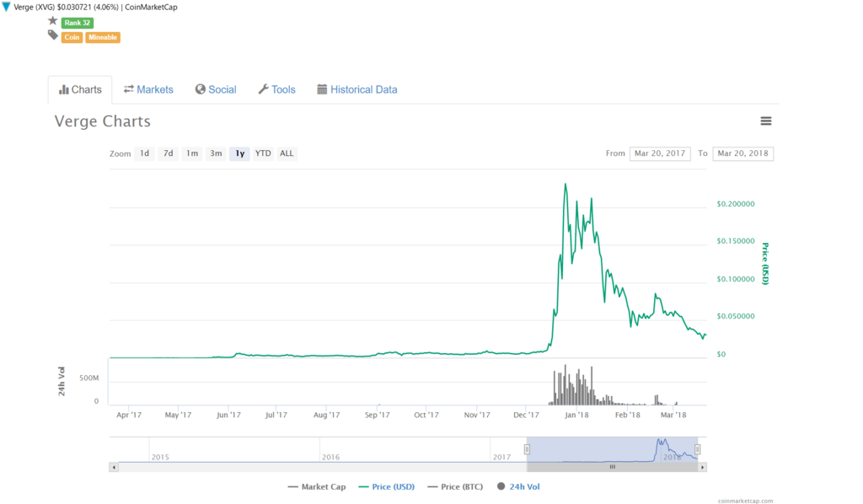Open the Charts tab
The height and width of the screenshot is (504, 863).
(80, 89)
